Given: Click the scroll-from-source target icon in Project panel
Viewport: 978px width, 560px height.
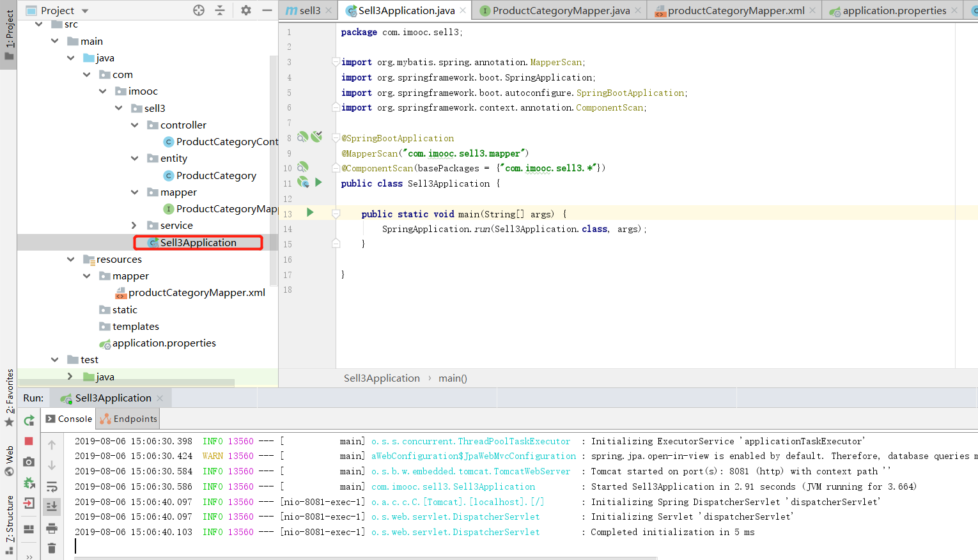Looking at the screenshot, I should pos(199,10).
